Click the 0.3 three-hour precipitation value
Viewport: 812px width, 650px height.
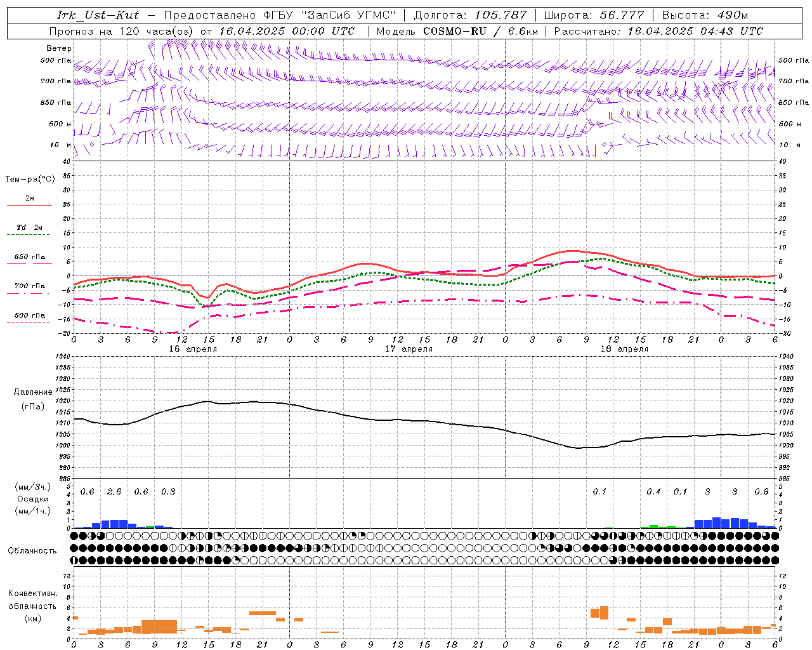(x=168, y=492)
